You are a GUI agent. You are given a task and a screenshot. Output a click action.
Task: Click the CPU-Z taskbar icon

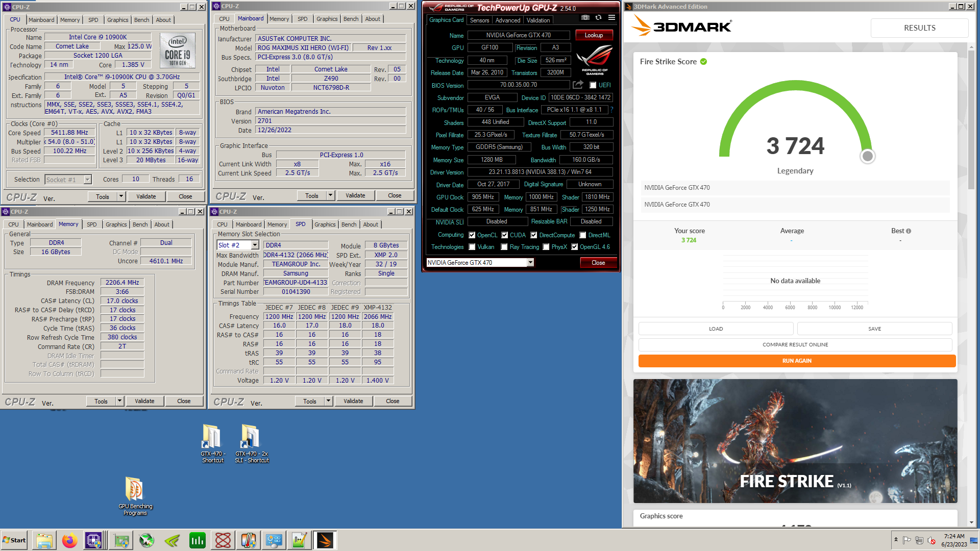(x=94, y=540)
